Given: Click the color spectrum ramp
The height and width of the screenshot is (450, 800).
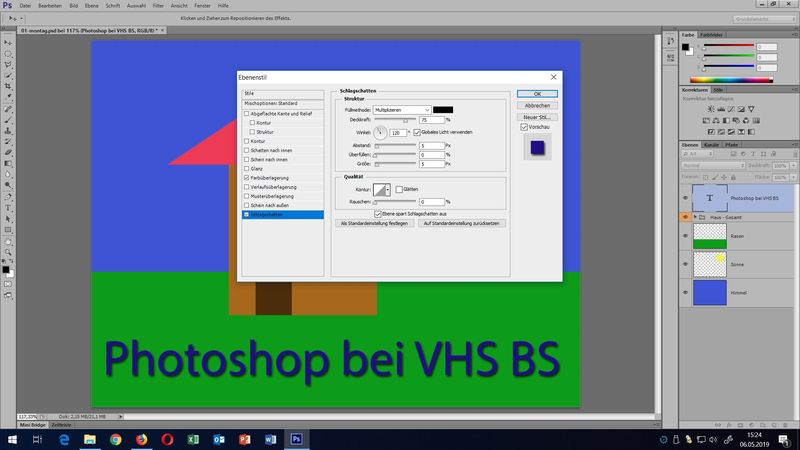Looking at the screenshot, I should 731,80.
